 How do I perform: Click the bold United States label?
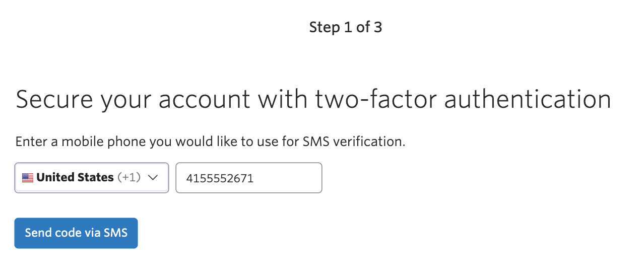(75, 178)
